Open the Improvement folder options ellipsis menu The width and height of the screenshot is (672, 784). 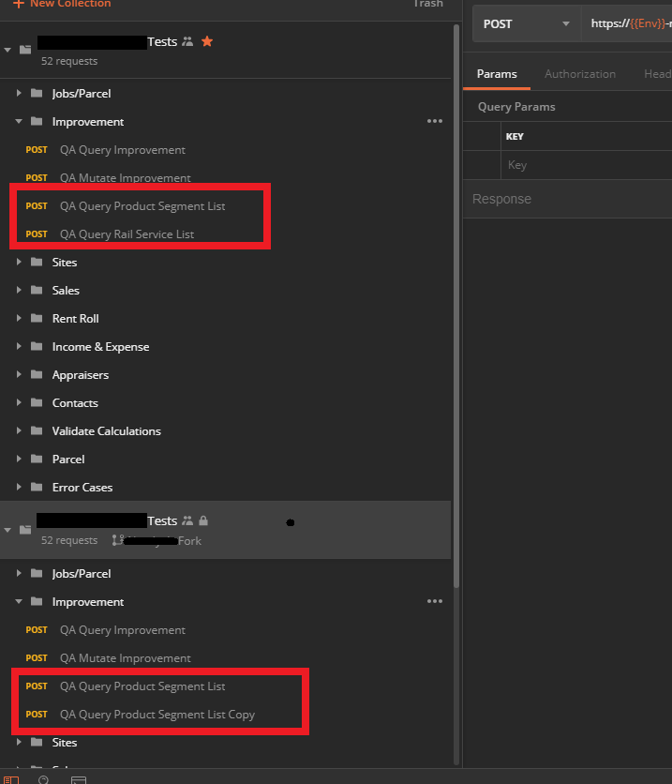tap(434, 121)
